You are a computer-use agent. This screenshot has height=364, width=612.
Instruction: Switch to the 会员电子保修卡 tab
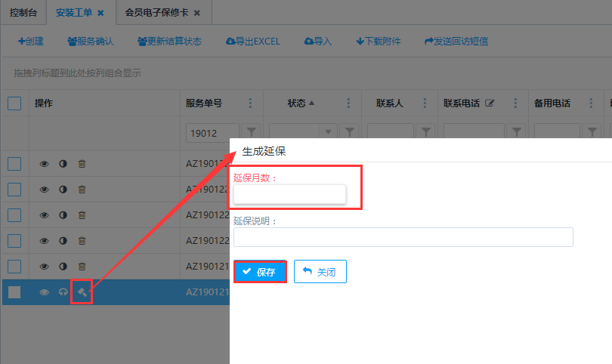157,12
